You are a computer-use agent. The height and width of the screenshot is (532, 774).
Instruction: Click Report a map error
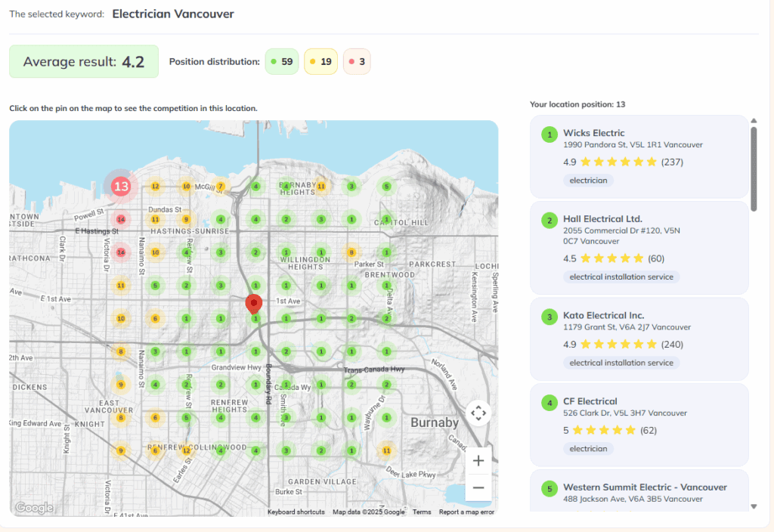coord(466,512)
